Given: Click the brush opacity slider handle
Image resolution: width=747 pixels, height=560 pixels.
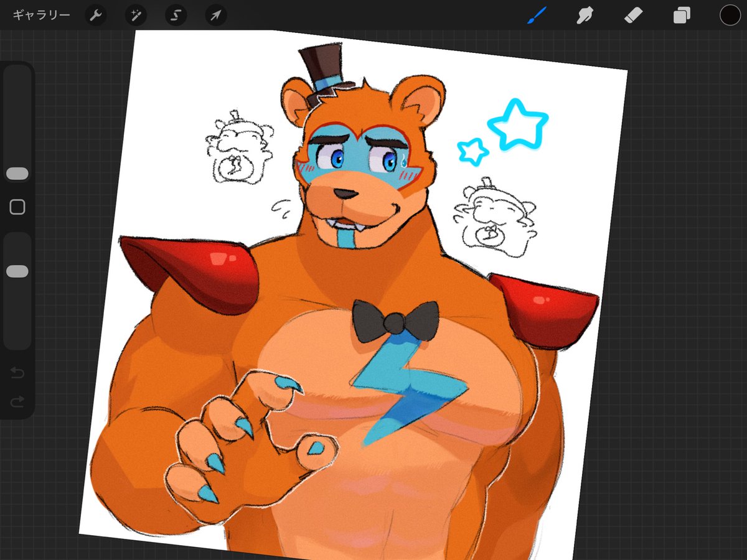Looking at the screenshot, I should 17,271.
